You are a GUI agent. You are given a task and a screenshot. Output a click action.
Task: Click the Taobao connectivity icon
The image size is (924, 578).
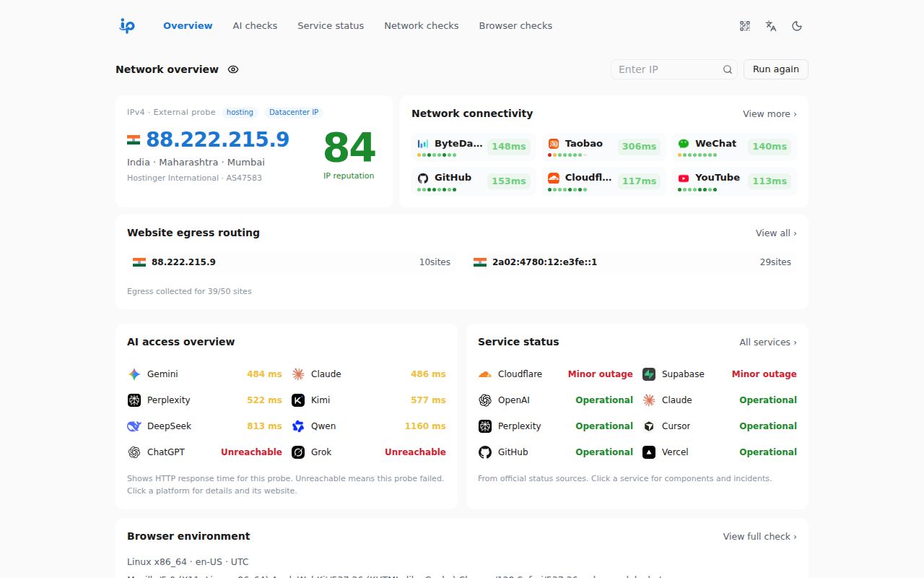(x=554, y=144)
